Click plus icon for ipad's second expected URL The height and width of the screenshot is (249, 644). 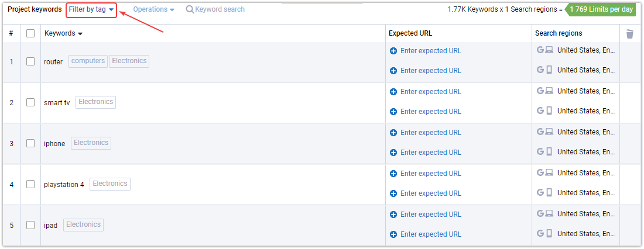(x=393, y=234)
